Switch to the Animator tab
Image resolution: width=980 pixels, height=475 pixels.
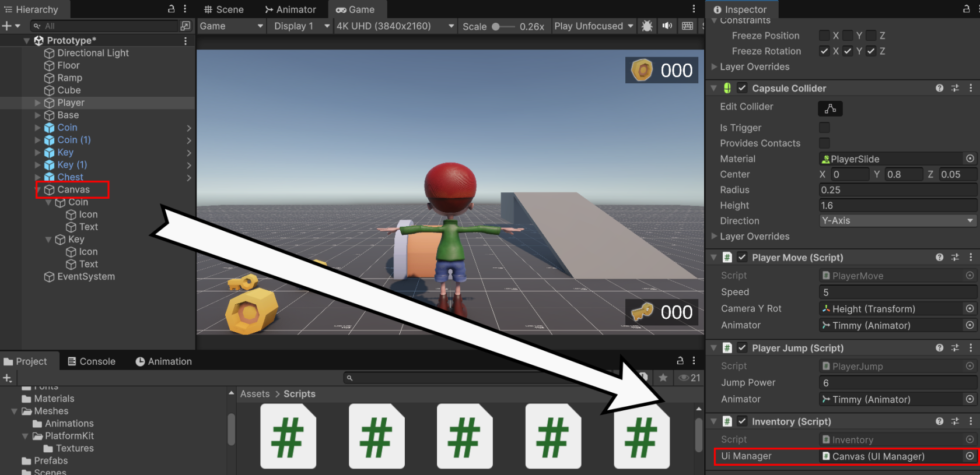[290, 9]
